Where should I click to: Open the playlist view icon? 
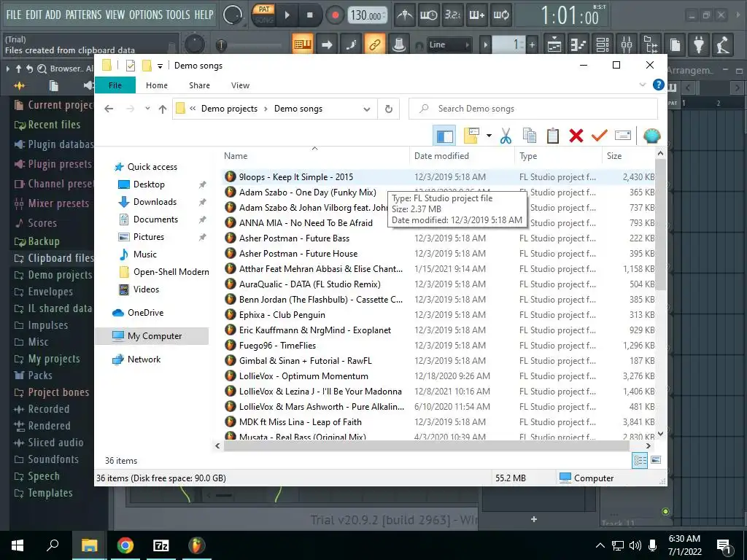point(554,44)
